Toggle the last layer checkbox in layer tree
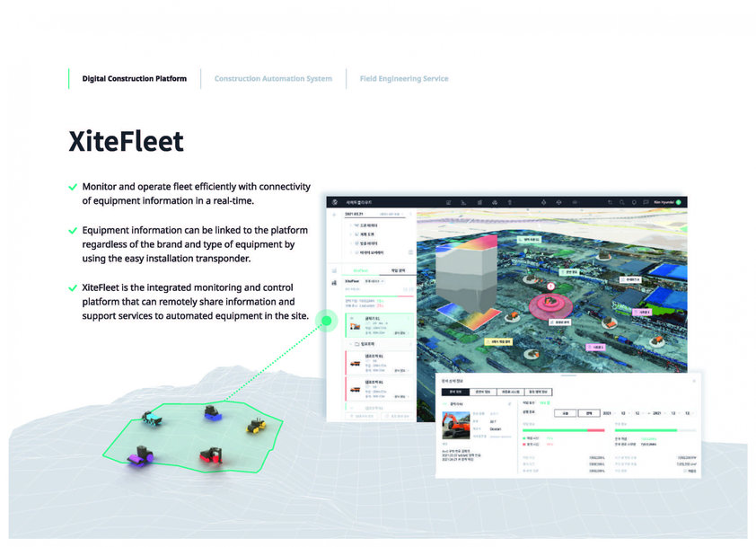The image size is (756, 547). tap(356, 252)
